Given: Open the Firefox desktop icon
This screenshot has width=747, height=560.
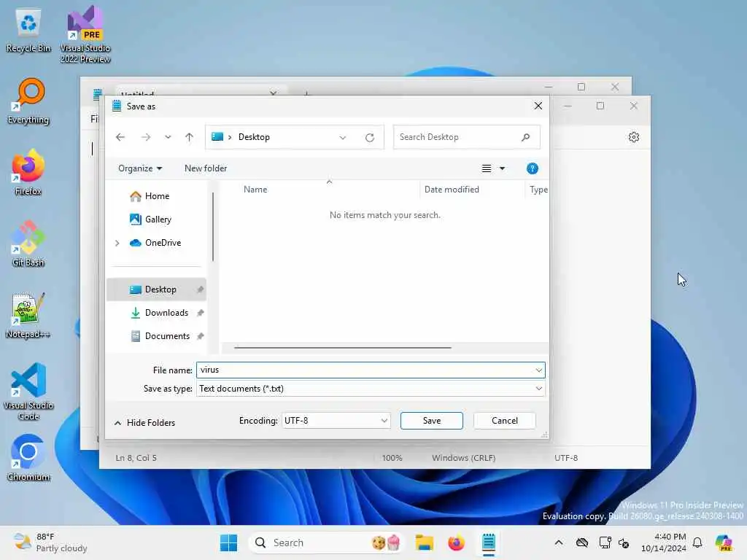Looking at the screenshot, I should click(x=28, y=172).
